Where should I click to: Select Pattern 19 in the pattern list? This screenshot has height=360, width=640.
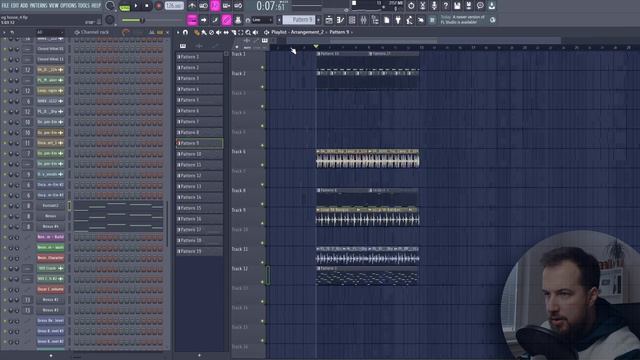click(199, 251)
